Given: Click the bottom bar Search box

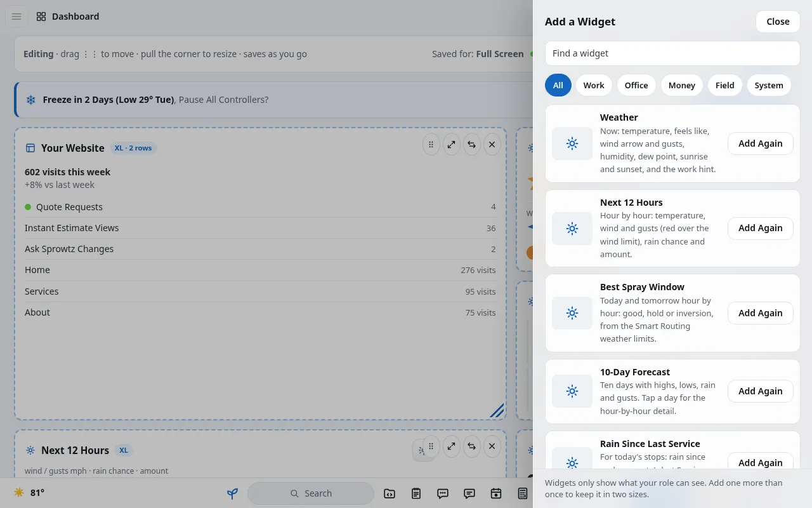Looking at the screenshot, I should (311, 493).
